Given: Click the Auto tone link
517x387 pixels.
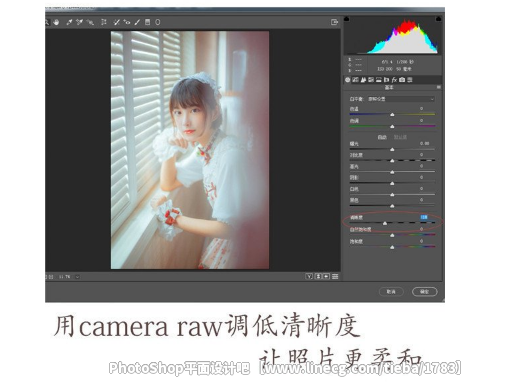Looking at the screenshot, I should click(382, 137).
